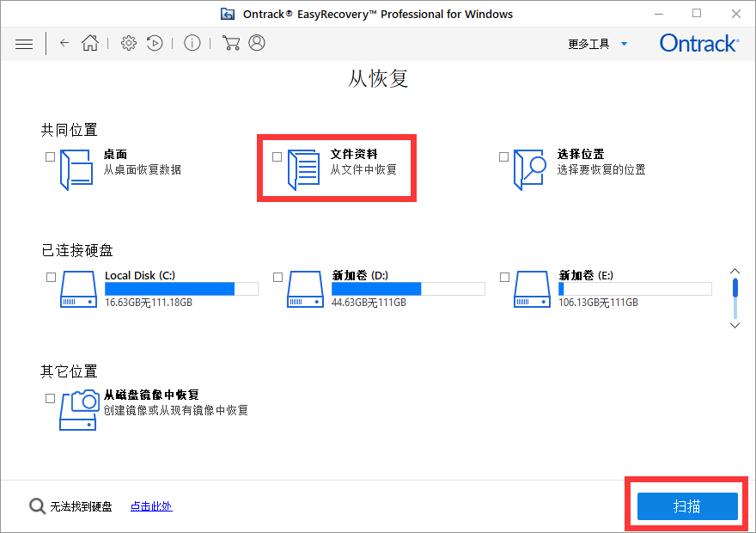Click the 新加卷 (D:) usage bar
Screen dimensions: 756x533
pyautogui.click(x=408, y=289)
